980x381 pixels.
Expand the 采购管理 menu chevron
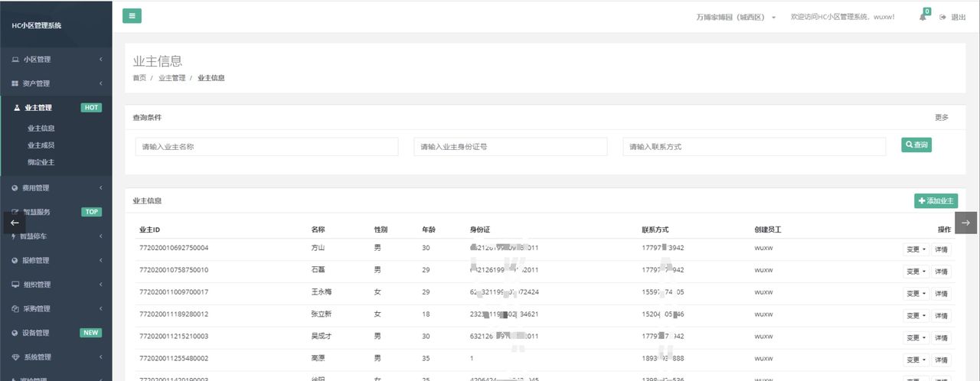101,308
